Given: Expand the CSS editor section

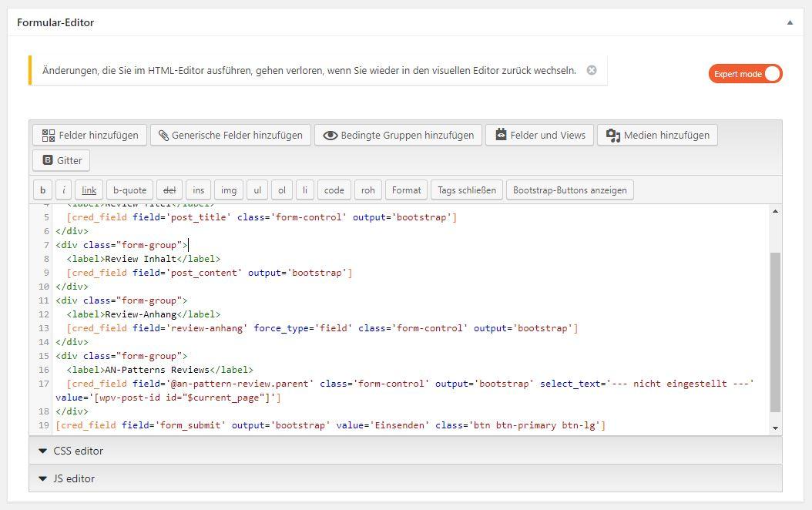Looking at the screenshot, I should (405, 451).
